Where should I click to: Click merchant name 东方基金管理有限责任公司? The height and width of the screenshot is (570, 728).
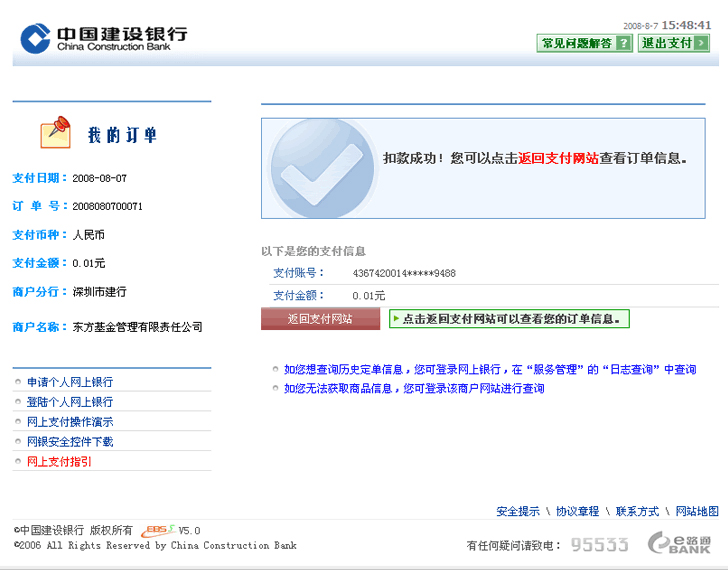coord(137,327)
